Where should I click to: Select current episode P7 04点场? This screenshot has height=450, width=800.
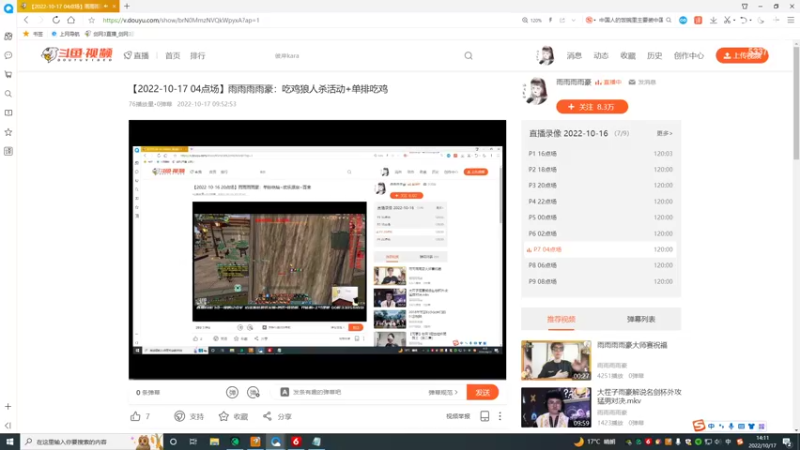pos(601,249)
